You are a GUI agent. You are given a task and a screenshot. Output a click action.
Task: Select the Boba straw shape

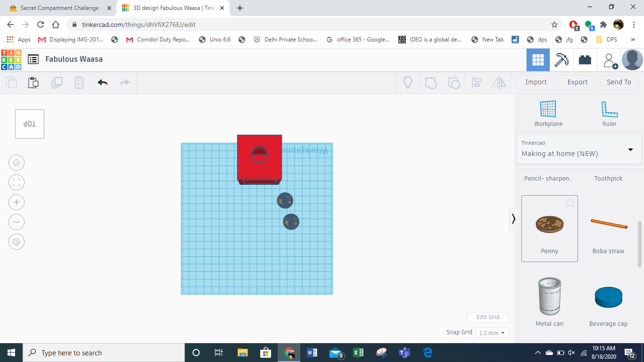609,229
